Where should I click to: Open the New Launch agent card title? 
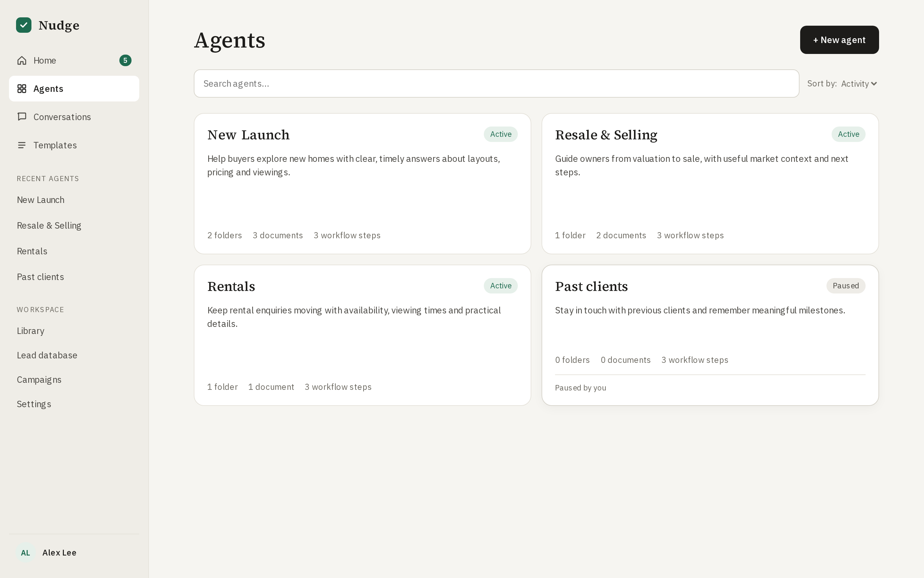[x=248, y=135]
